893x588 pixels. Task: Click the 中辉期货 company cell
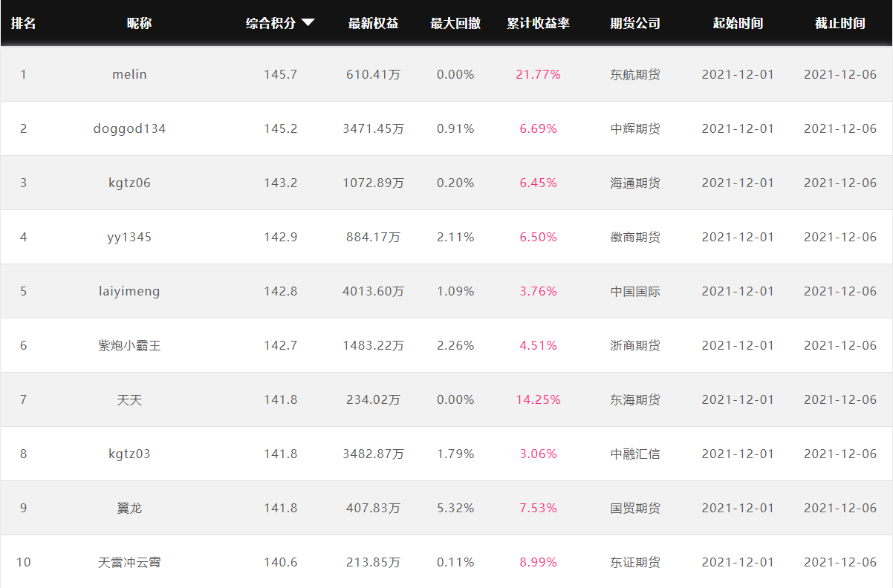click(x=635, y=128)
